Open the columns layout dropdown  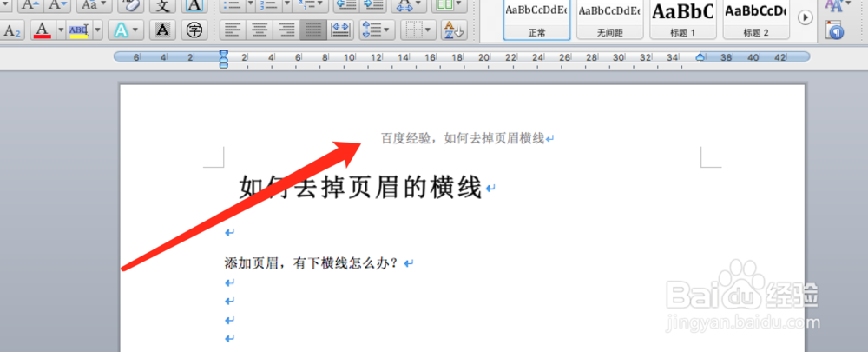tap(449, 5)
